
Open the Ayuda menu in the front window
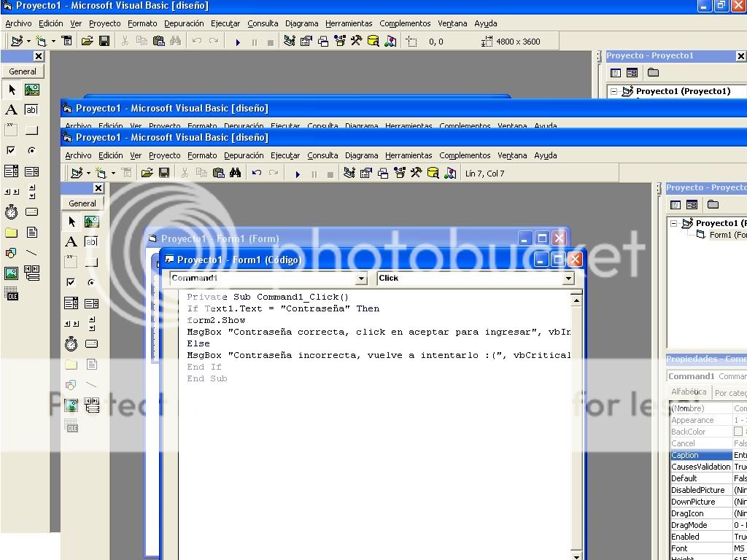coord(546,155)
